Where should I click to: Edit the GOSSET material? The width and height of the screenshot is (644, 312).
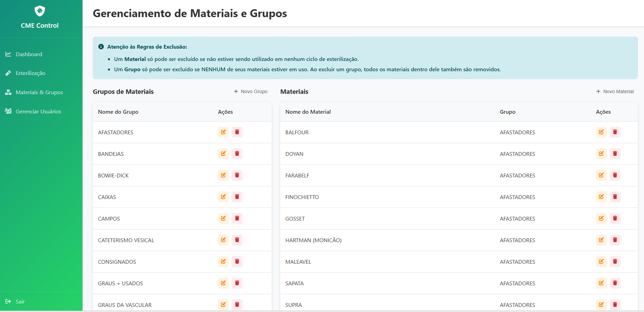601,219
